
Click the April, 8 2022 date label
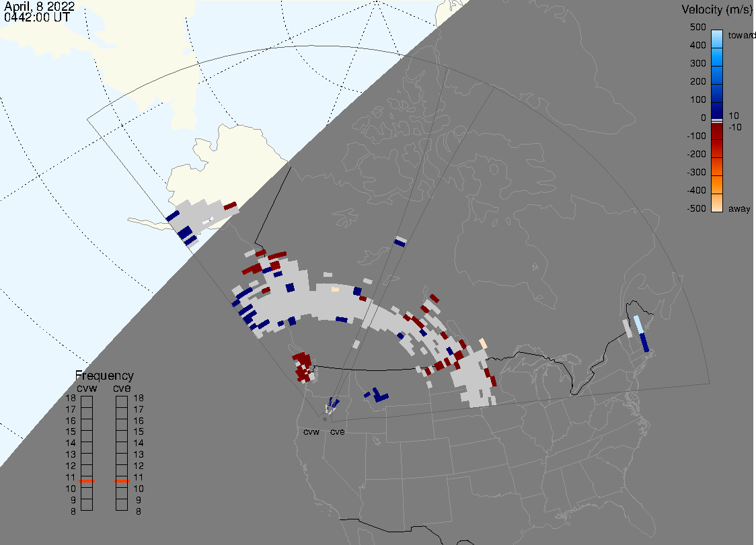click(39, 6)
